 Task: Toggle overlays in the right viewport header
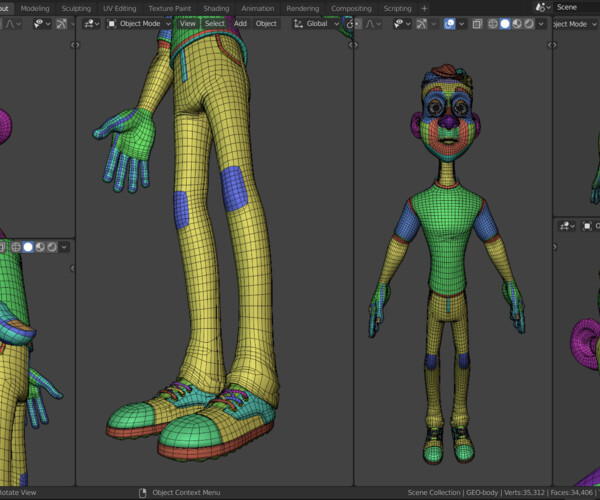pos(450,23)
